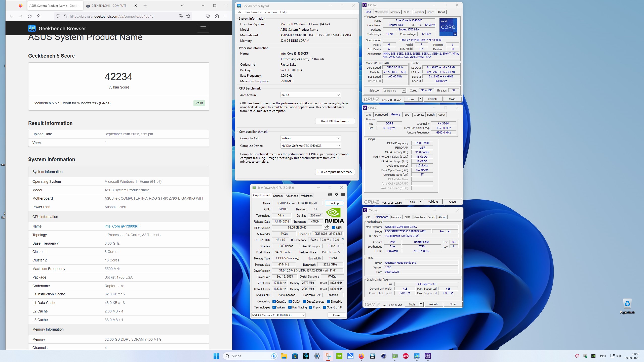Toggle the OpenGL 4.6 checkbox
Image resolution: width=644 pixels, height=362 pixels.
(325, 307)
